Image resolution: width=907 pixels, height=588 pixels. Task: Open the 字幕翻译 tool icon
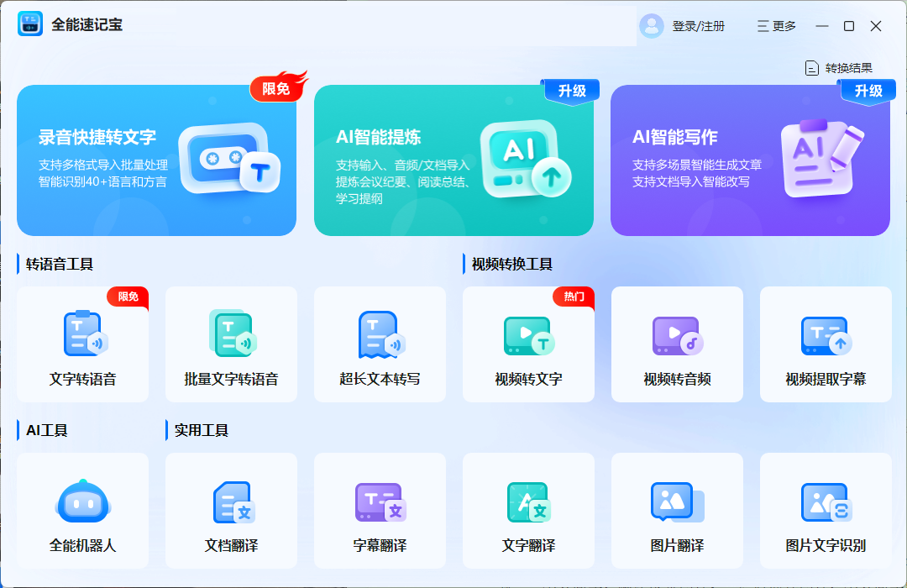point(380,502)
